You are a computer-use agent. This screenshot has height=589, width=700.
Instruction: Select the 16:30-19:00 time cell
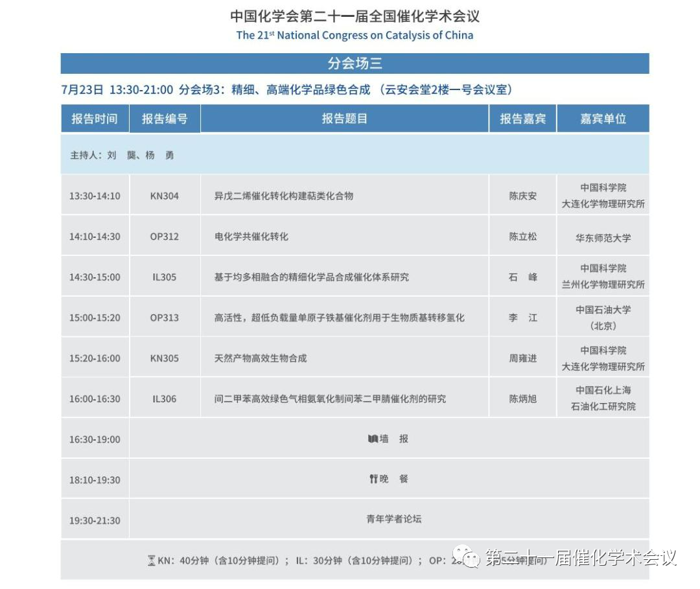pos(95,439)
